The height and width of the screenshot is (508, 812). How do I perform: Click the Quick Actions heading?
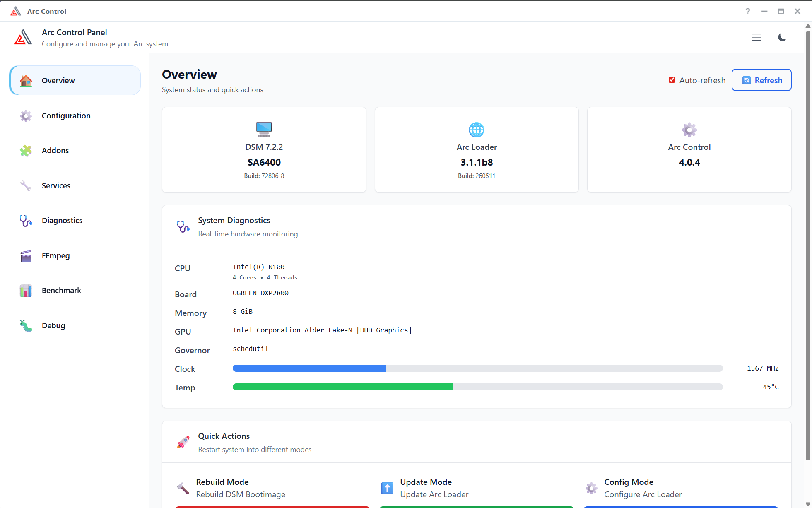click(224, 436)
